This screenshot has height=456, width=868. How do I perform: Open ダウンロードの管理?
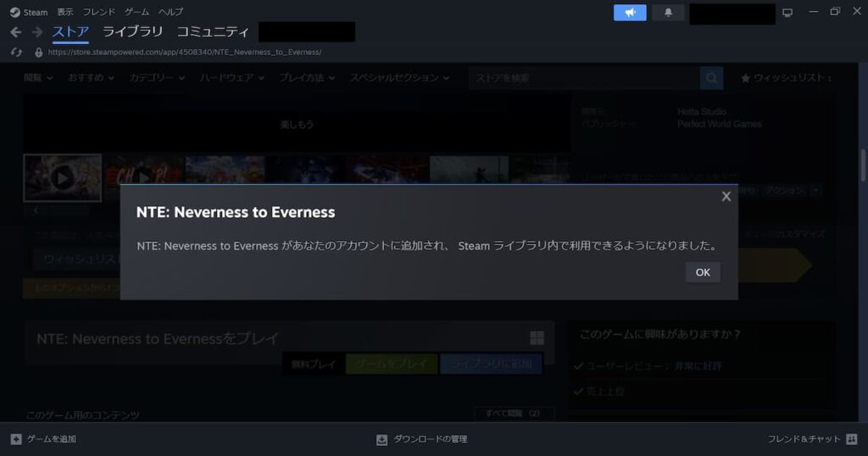[x=422, y=439]
